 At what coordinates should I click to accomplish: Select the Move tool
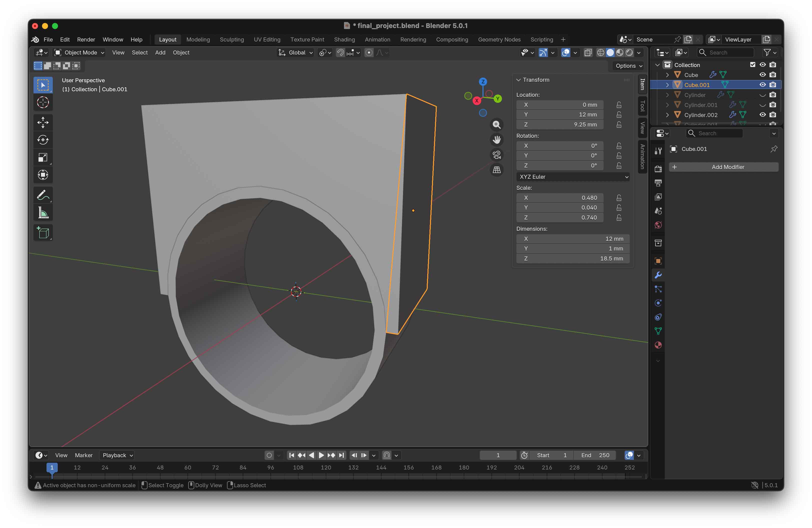[x=43, y=122]
